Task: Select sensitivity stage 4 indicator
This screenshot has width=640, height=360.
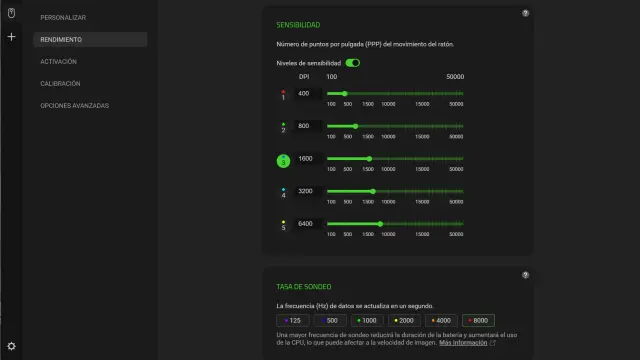Action: click(283, 193)
